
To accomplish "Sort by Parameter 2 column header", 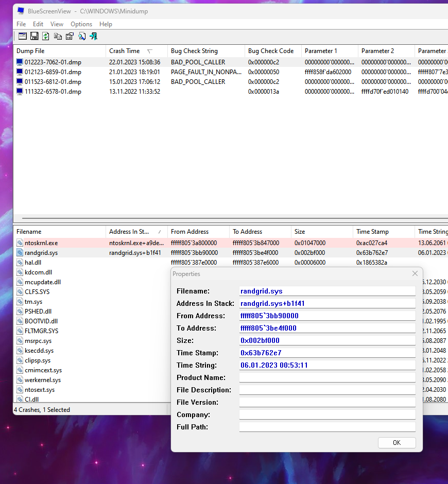I will click(386, 51).
